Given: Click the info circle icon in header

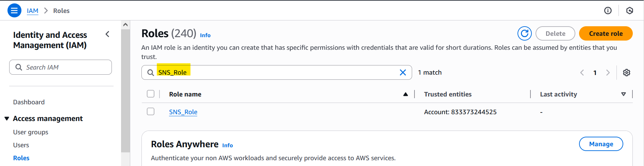Looking at the screenshot, I should click(x=608, y=11).
